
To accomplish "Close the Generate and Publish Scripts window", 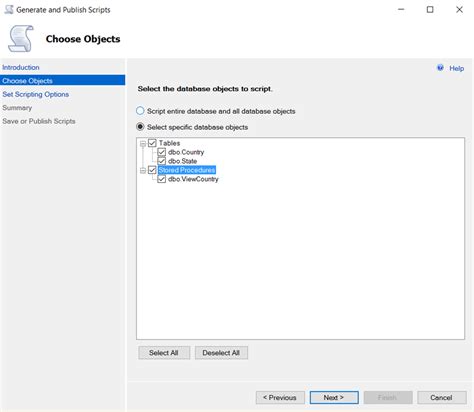I will [x=459, y=10].
